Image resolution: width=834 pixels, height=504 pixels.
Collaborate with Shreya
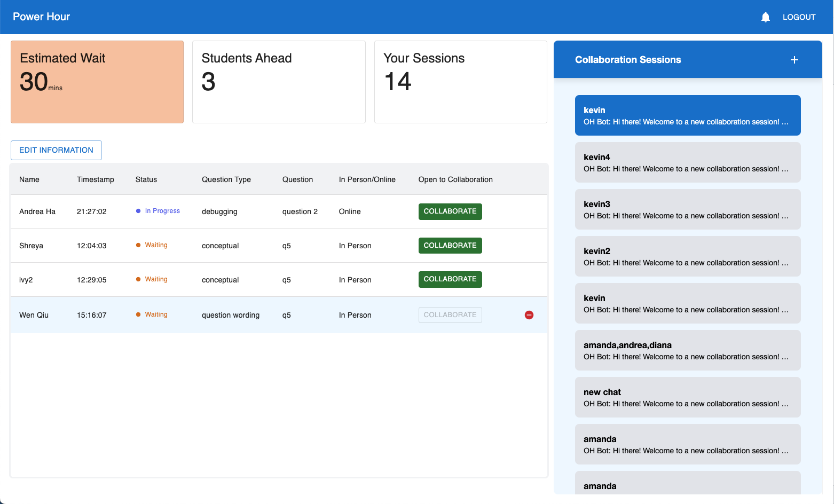pos(450,246)
